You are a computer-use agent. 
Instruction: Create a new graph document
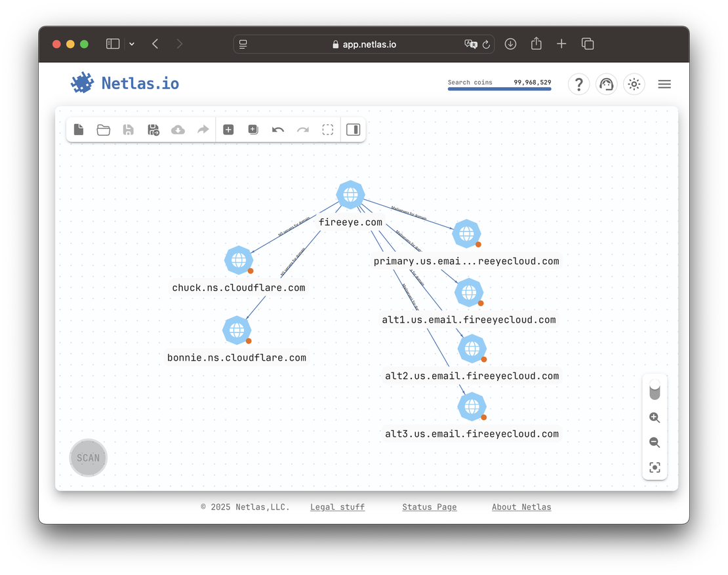tap(79, 129)
